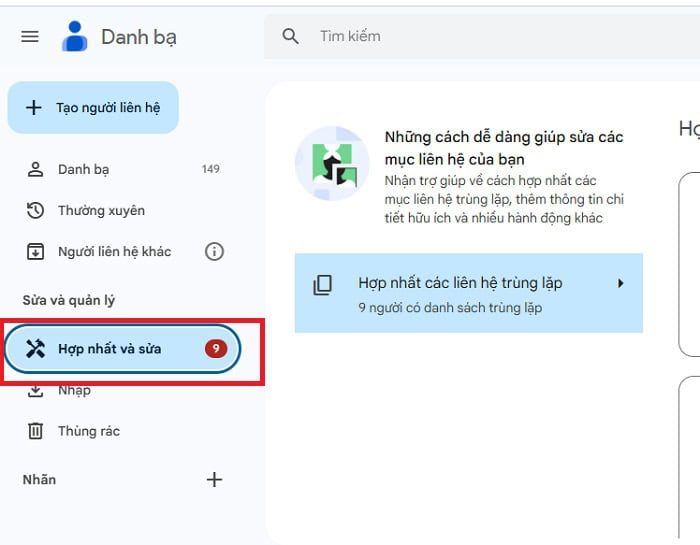
Task: Click the download icon beside Nhập
Action: [x=35, y=391]
